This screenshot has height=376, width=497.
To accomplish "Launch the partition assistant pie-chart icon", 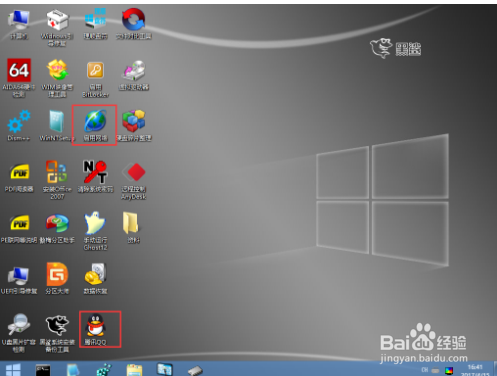I will click(57, 229).
